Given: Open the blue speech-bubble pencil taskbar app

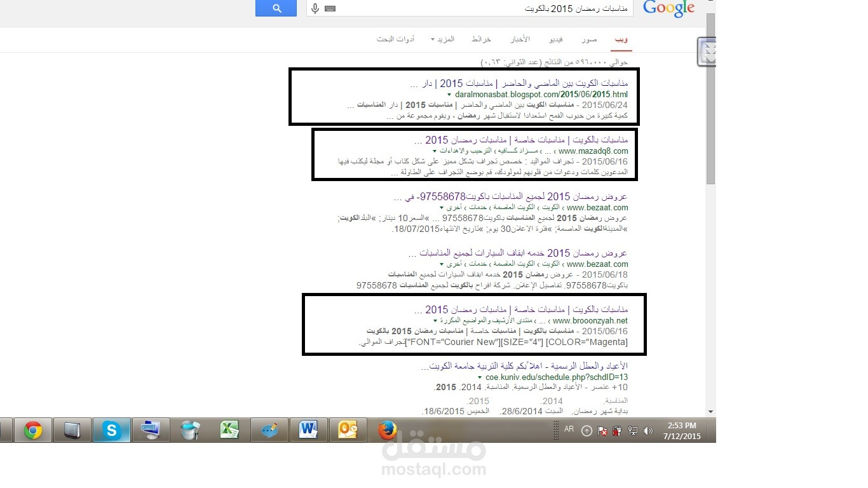Looking at the screenshot, I should [x=269, y=430].
